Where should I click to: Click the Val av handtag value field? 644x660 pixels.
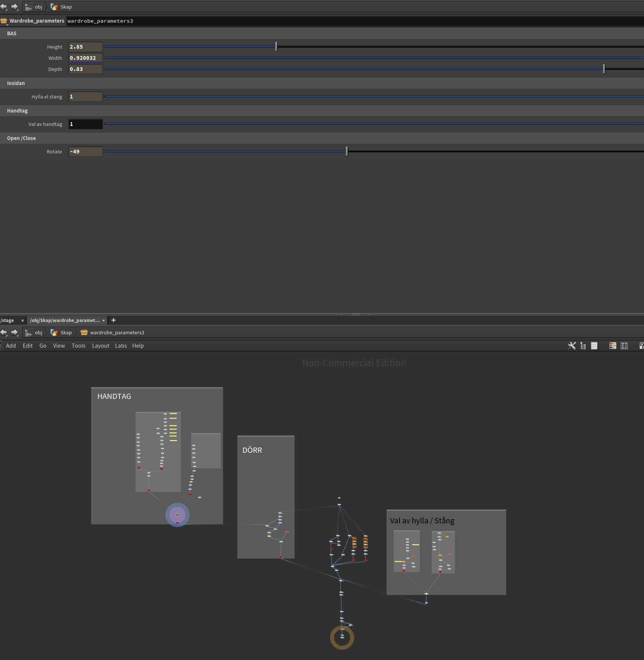click(85, 124)
